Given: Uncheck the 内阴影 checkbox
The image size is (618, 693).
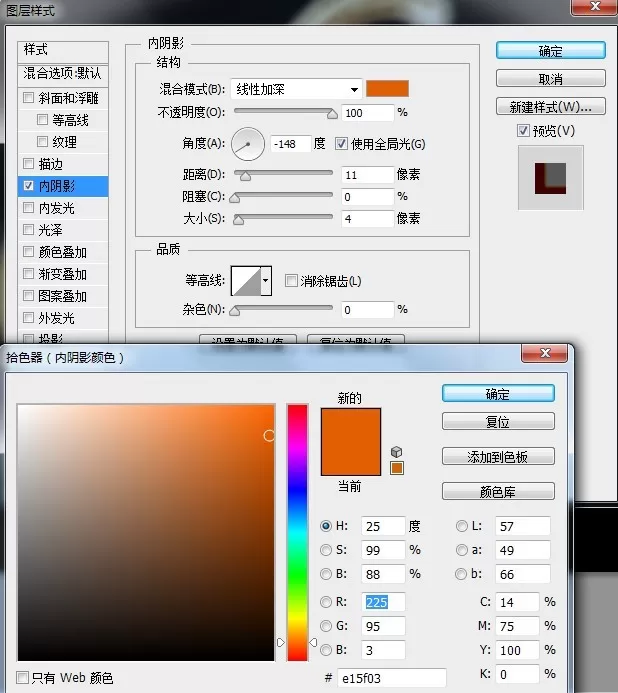Looking at the screenshot, I should (28, 186).
